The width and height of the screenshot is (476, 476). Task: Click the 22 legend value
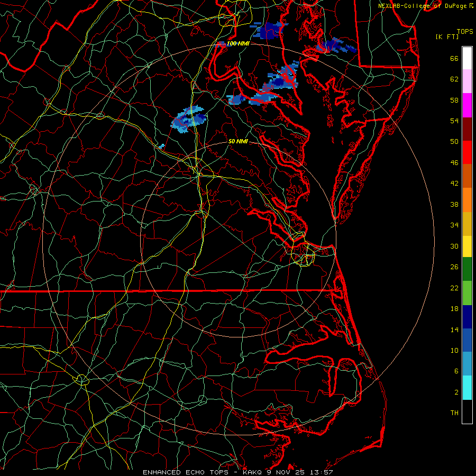click(x=454, y=288)
